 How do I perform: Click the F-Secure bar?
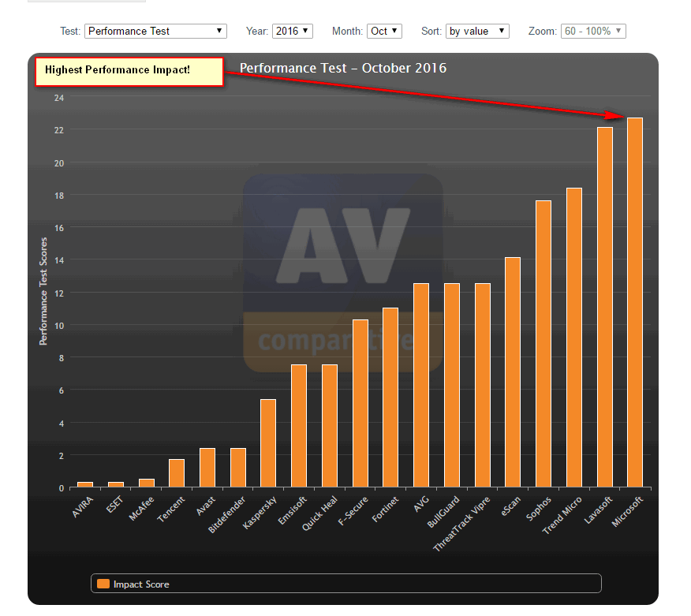coord(360,404)
